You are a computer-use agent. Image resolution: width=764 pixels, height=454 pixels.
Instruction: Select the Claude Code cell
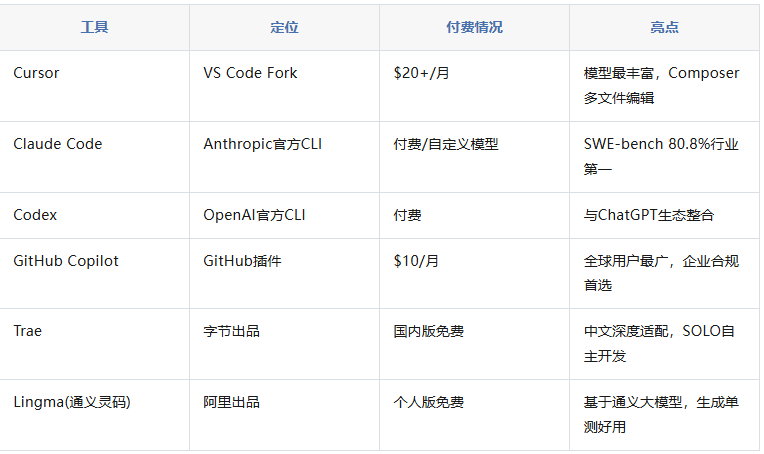coord(95,157)
